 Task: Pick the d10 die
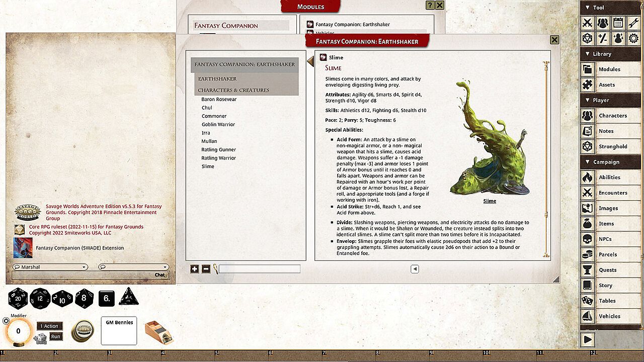point(62,298)
